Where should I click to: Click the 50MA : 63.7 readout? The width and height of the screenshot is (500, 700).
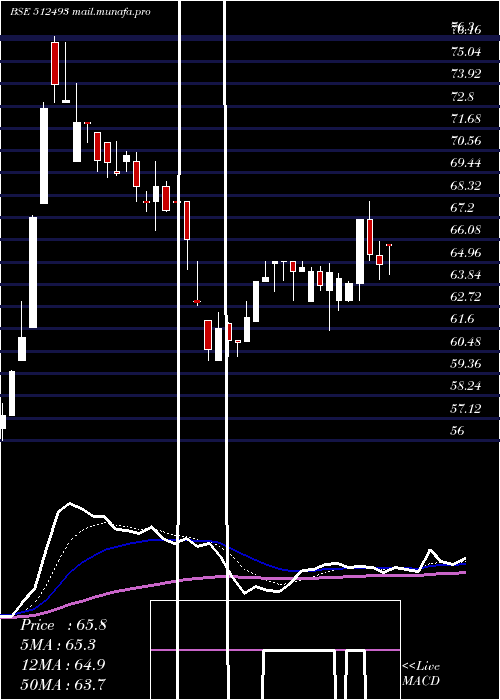pos(63,684)
